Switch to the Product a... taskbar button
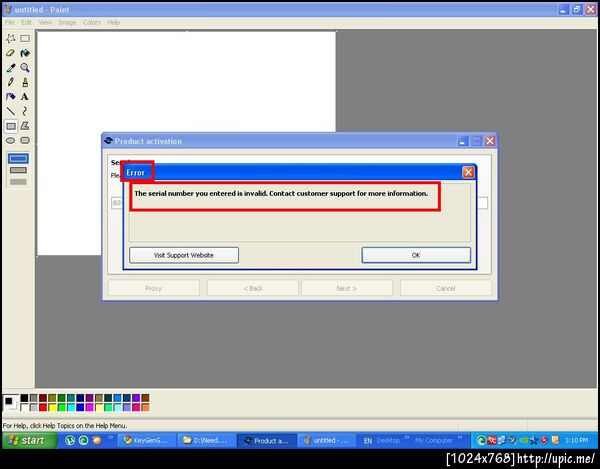Image resolution: width=600 pixels, height=469 pixels. coord(267,440)
